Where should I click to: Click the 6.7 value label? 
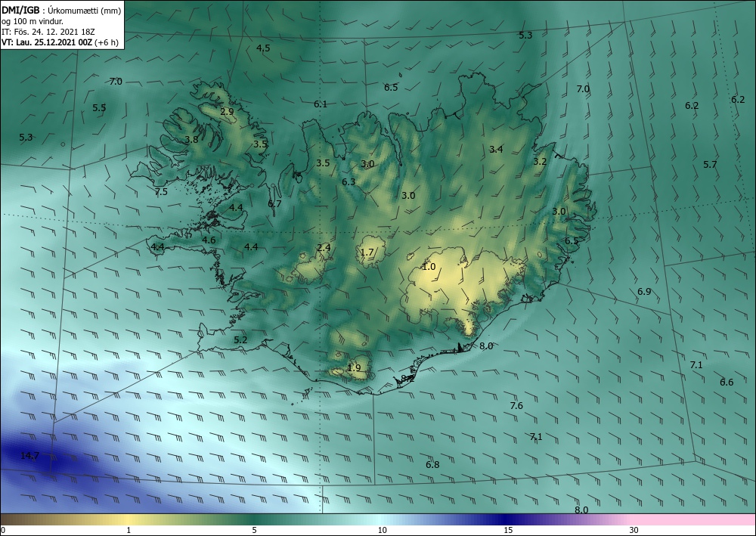tap(274, 204)
